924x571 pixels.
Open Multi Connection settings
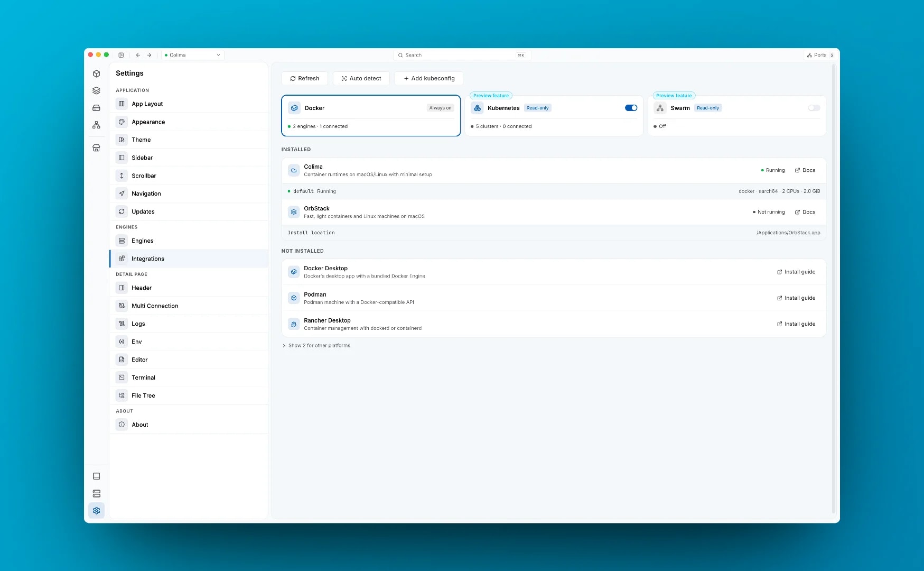pos(189,306)
